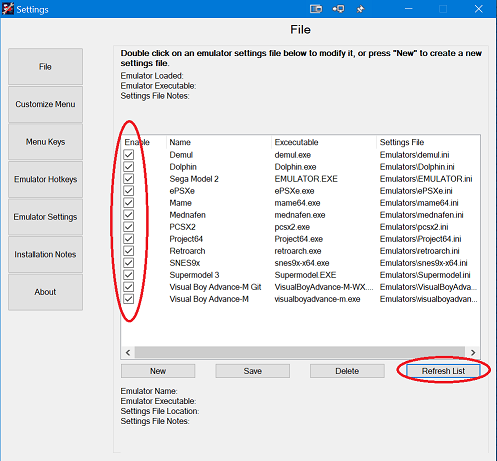Image resolution: width=497 pixels, height=461 pixels.
Task: Open the About page
Action: (x=45, y=292)
